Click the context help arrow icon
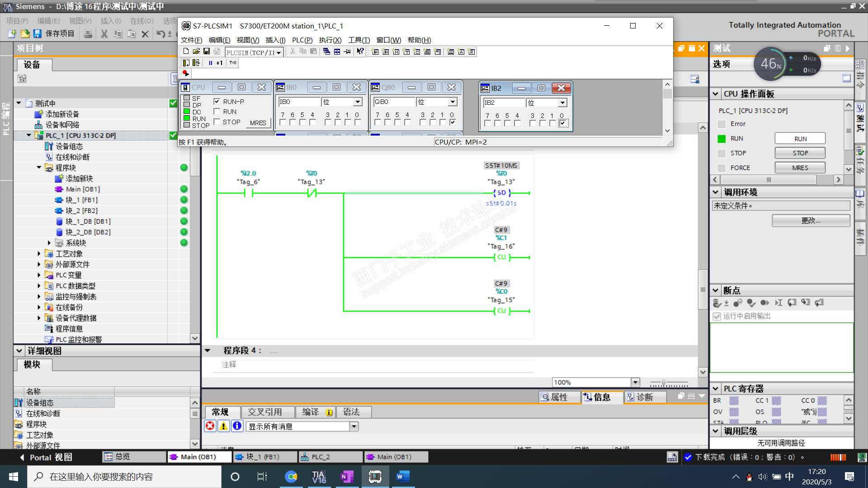This screenshot has height=488, width=868. click(x=360, y=52)
